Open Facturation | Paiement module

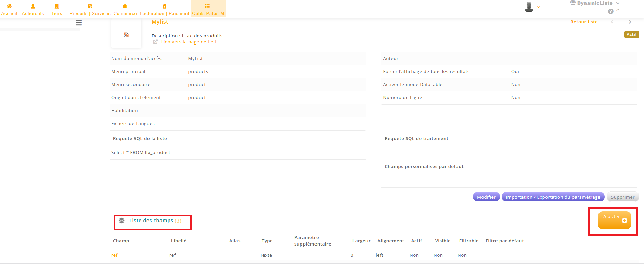pyautogui.click(x=164, y=9)
